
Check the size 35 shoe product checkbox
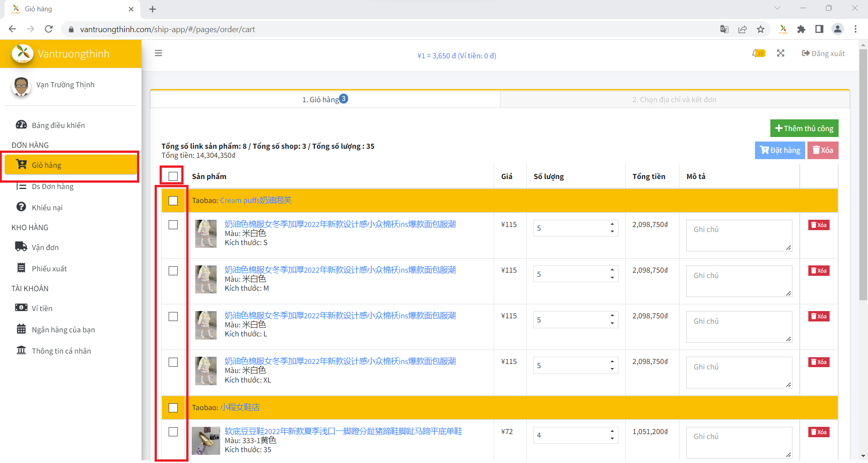173,432
